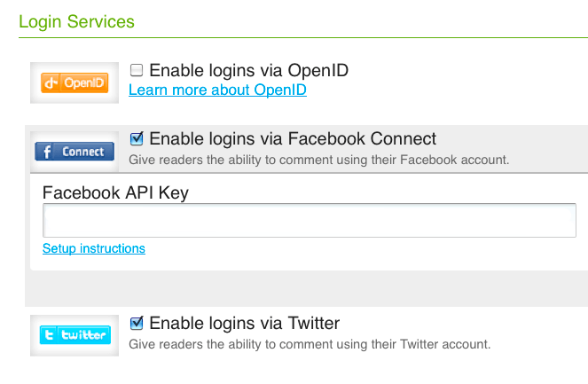Focus the Facebook API Key text field

310,221
